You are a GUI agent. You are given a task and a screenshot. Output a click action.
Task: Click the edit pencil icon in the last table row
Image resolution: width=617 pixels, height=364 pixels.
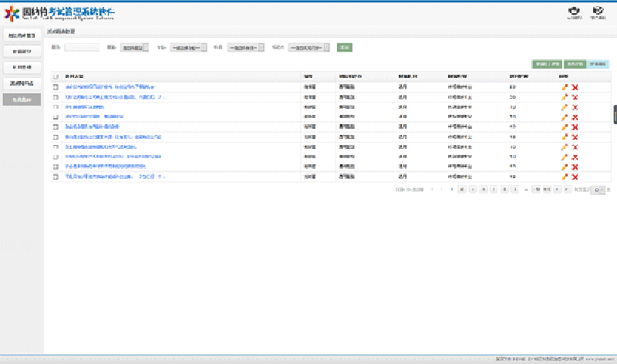[565, 177]
